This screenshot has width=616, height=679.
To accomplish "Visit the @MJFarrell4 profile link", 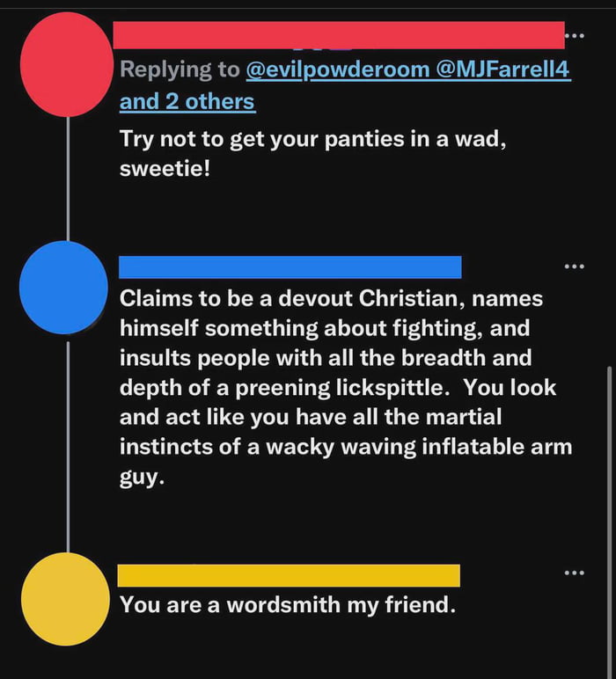I will coord(503,69).
